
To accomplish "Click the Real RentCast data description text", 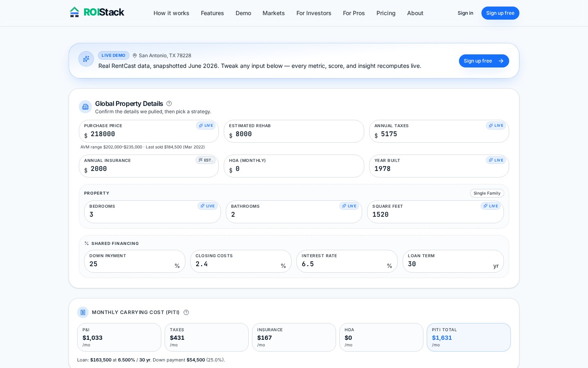I will pos(260,66).
